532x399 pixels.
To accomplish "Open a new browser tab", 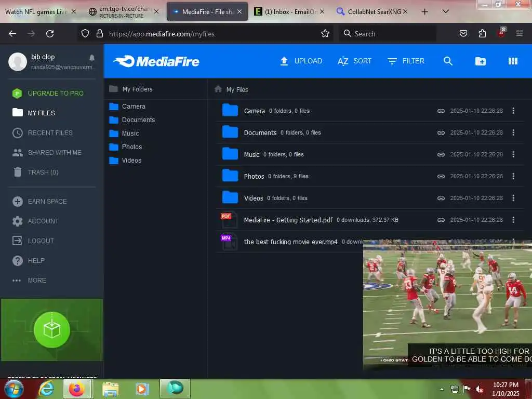I will click(424, 12).
